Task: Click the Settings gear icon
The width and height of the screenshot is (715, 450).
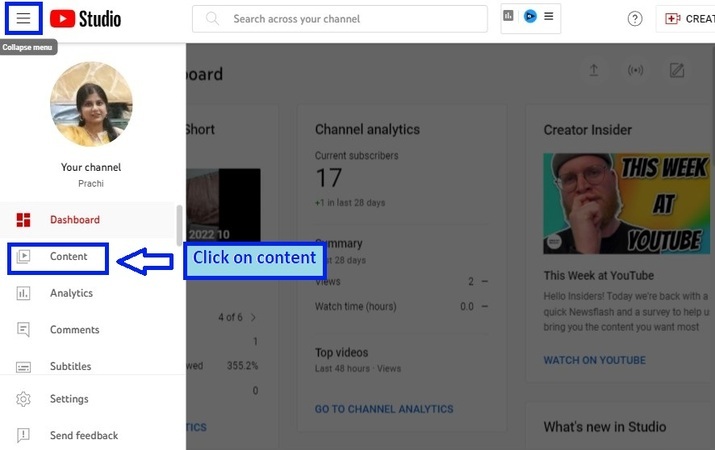Action: click(x=23, y=399)
